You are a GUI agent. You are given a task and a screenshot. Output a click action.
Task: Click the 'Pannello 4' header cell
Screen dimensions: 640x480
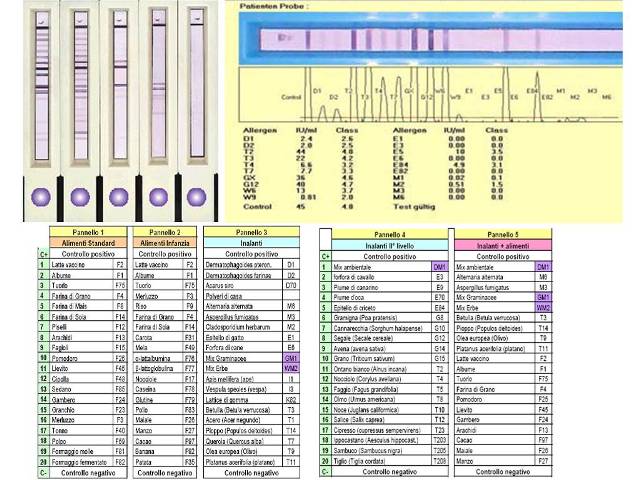(x=390, y=235)
